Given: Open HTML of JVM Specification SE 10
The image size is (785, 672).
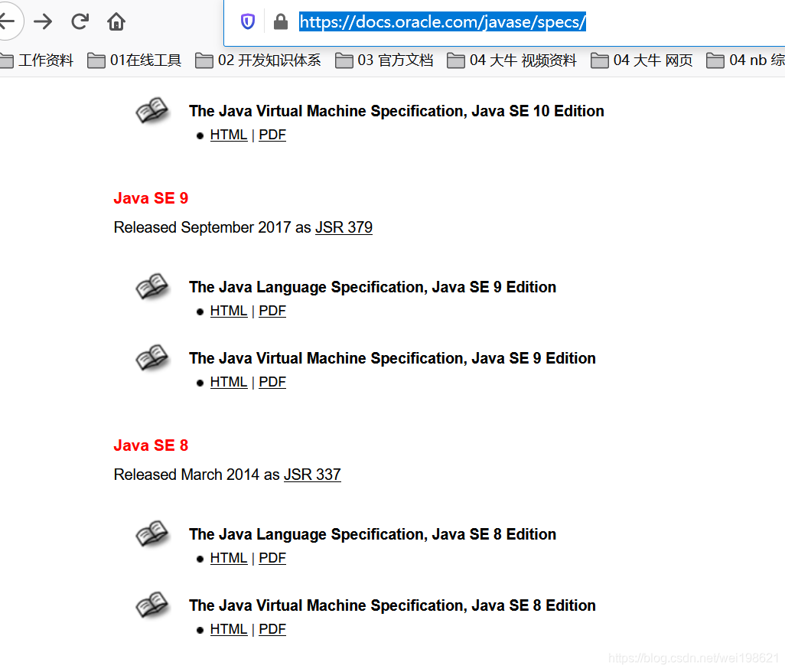Looking at the screenshot, I should pyautogui.click(x=229, y=135).
